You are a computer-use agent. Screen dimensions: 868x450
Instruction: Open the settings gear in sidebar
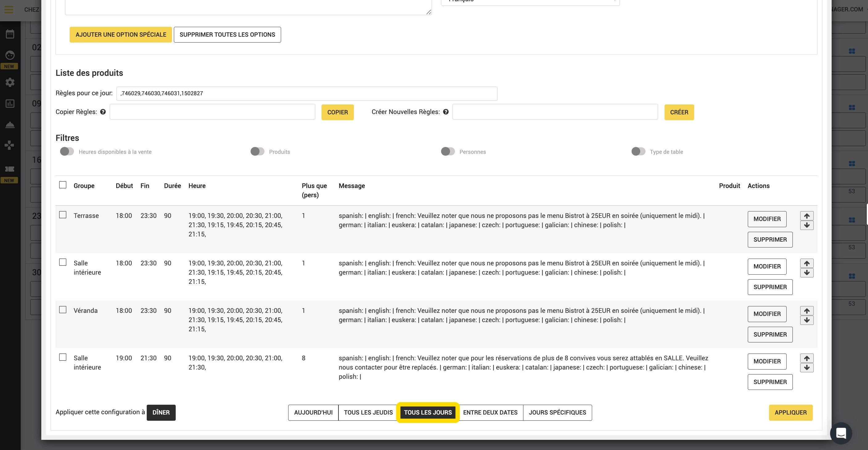pyautogui.click(x=10, y=83)
